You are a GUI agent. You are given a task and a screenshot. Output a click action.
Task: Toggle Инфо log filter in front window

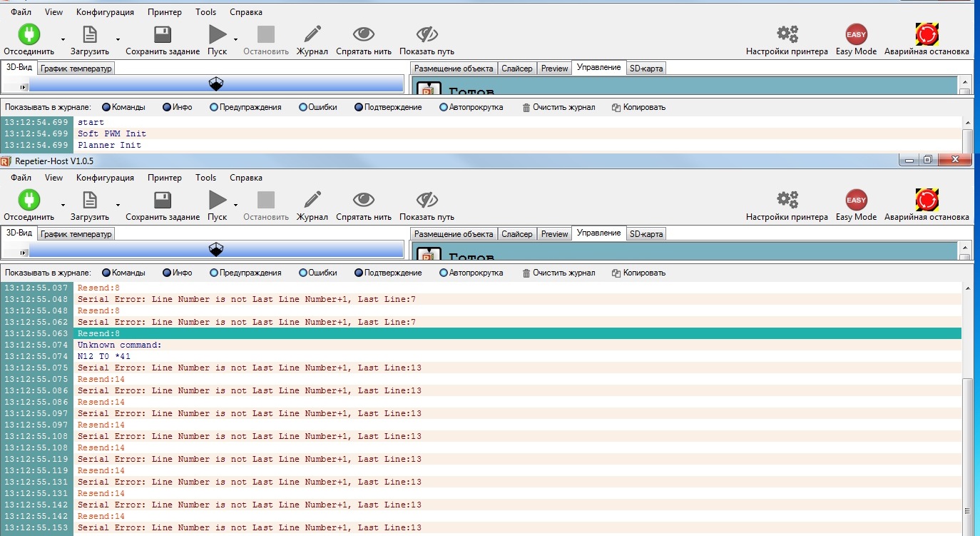coord(178,273)
